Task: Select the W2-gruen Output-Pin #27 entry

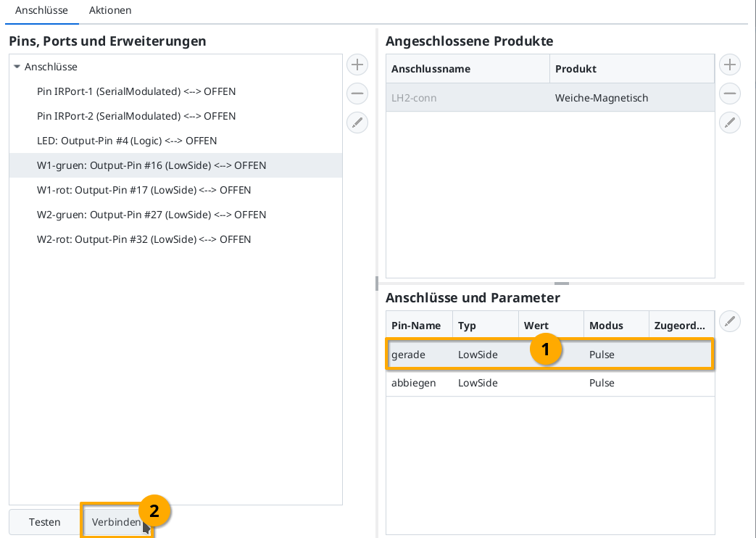Action: tap(151, 215)
